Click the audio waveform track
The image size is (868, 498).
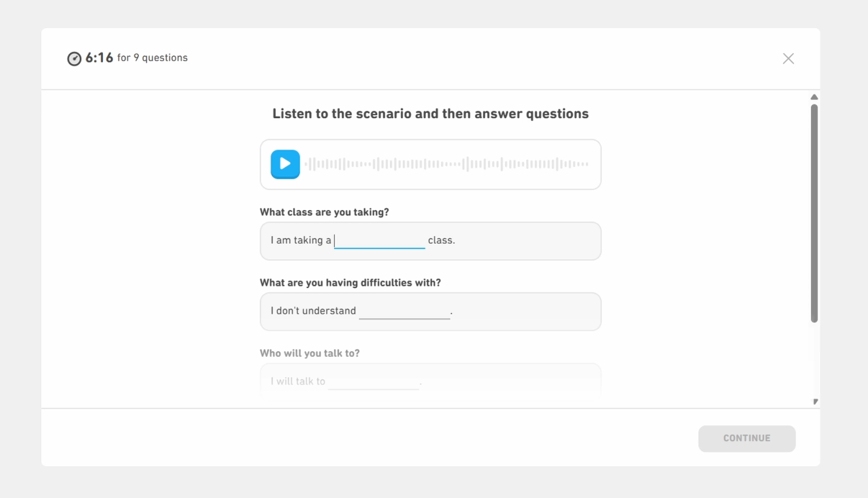click(446, 164)
